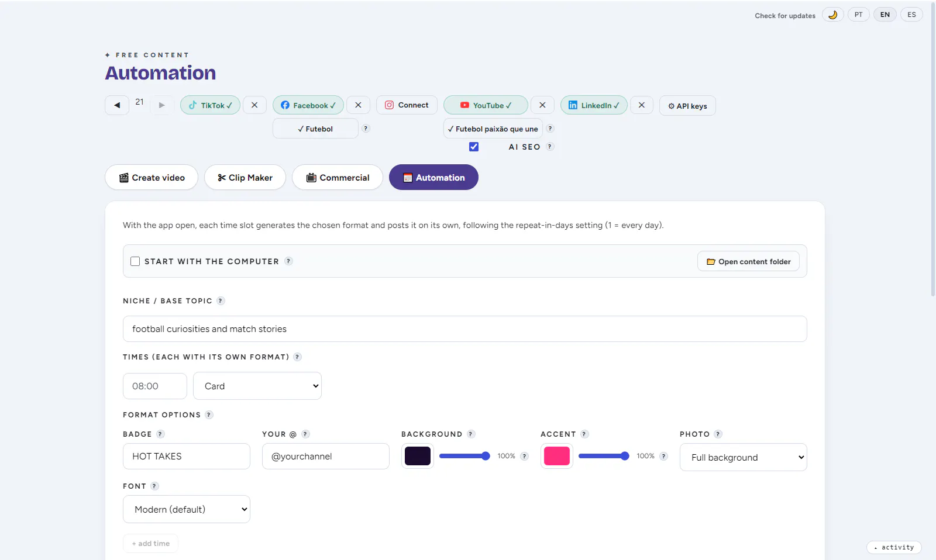Viewport: 936px width, 560px height.
Task: Show help for Niche / Base Topic
Action: (x=221, y=300)
